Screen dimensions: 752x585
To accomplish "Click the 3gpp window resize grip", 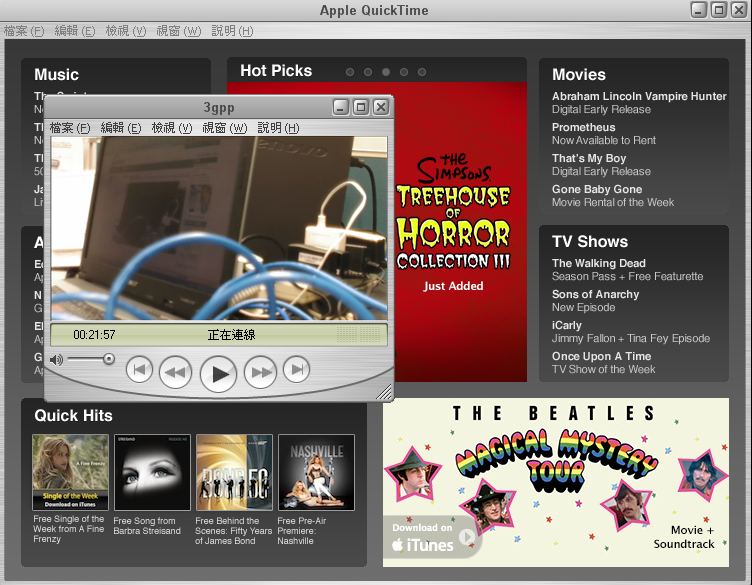I will click(x=384, y=392).
